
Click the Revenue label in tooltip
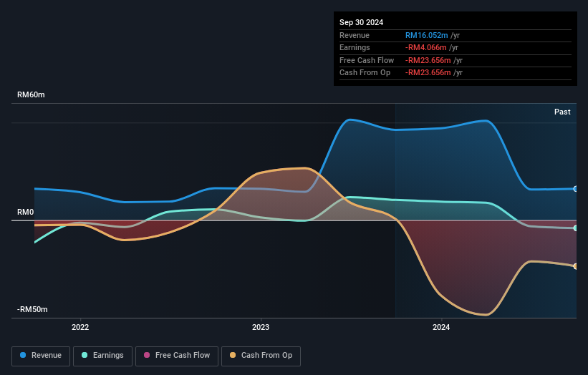(355, 35)
